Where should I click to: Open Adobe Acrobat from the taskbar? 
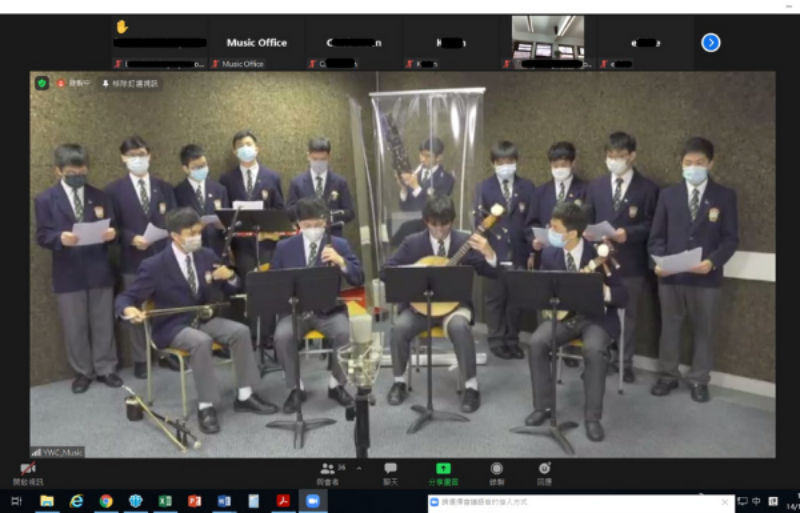[x=283, y=501]
